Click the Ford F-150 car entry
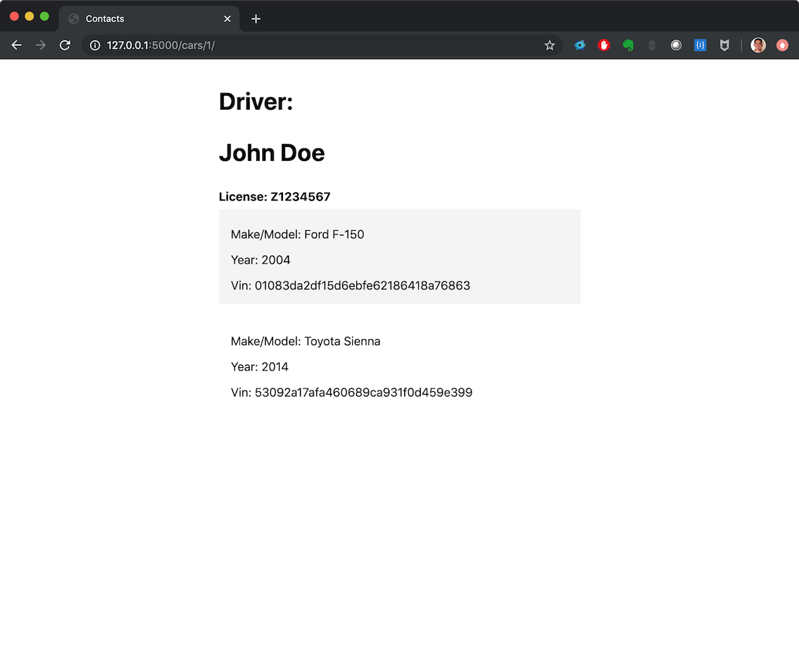Viewport: 799px width, 672px height. tap(400, 257)
